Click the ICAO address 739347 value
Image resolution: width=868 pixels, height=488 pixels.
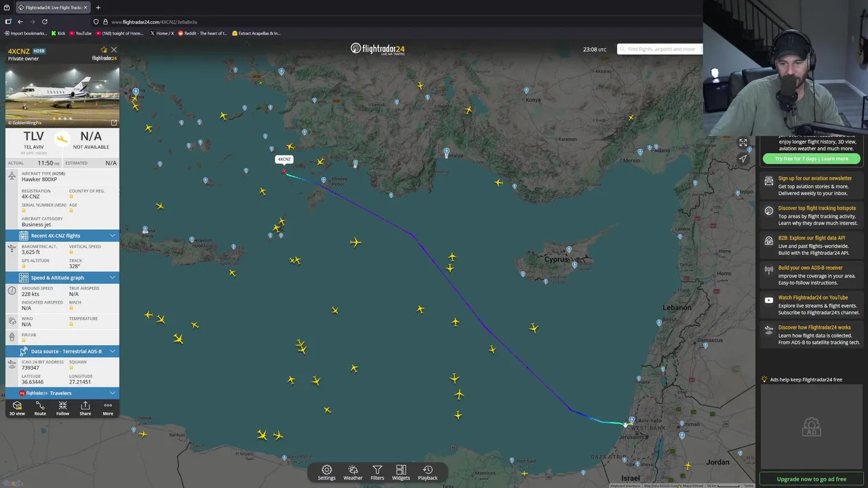click(x=31, y=368)
